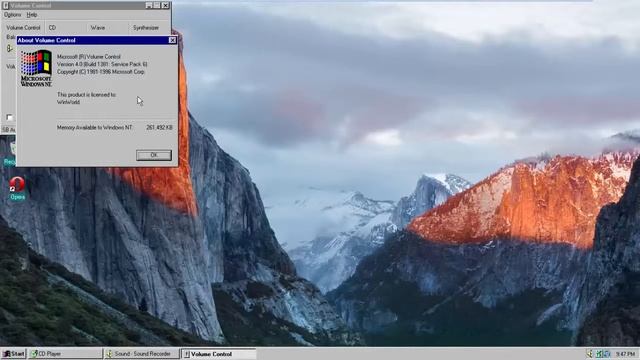Viewport: 640px width, 360px height.
Task: Maximize the Volume Control window
Action: pyautogui.click(x=157, y=5)
